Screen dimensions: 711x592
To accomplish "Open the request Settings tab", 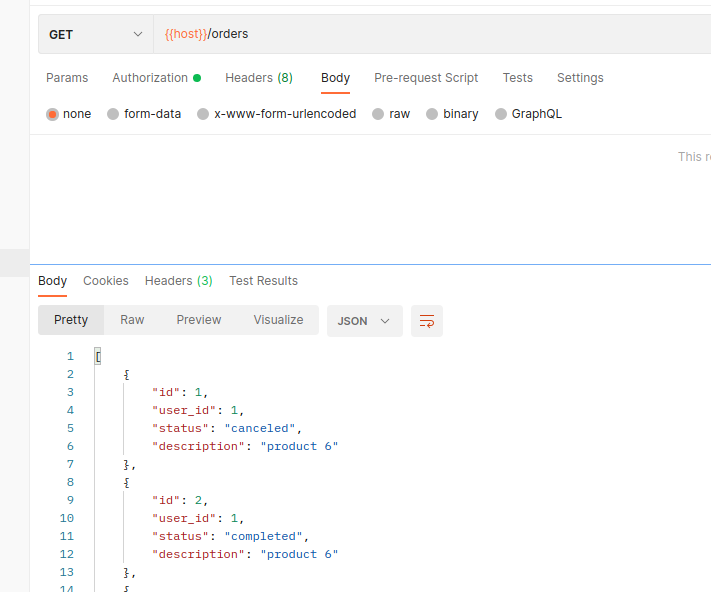I will click(x=580, y=78).
